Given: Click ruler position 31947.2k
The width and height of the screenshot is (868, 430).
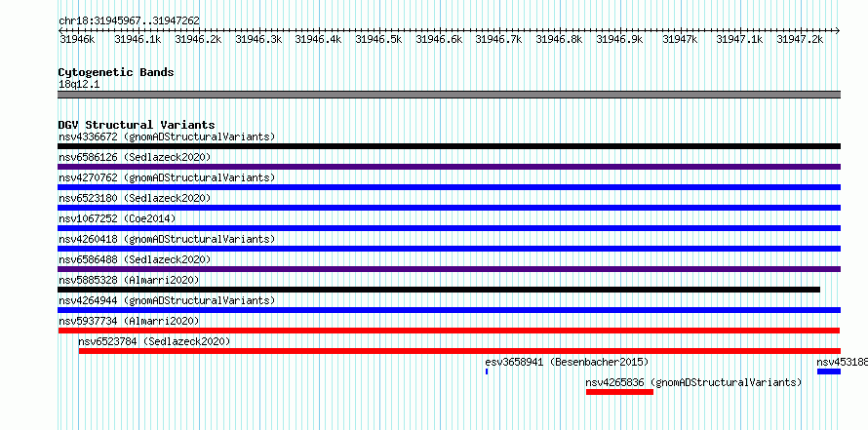Looking at the screenshot, I should click(800, 39).
